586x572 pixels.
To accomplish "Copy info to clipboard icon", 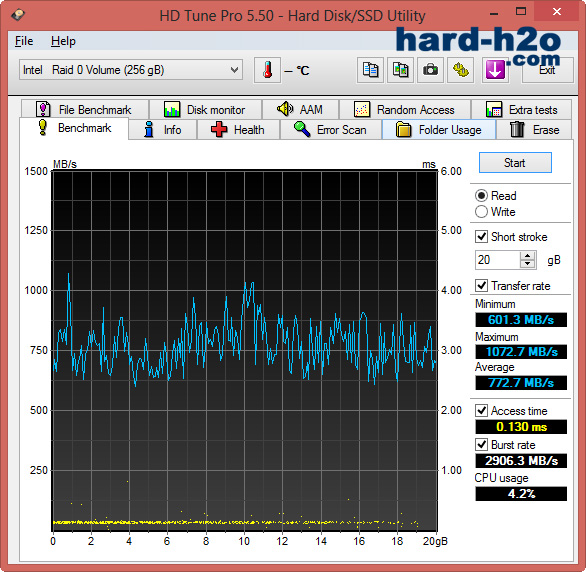I will click(370, 70).
